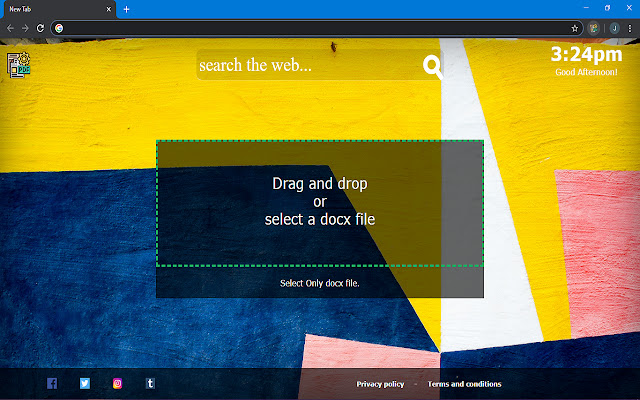Open the extension icon in browser toolbar
Viewport: 640px width, 400px height.
tap(594, 28)
